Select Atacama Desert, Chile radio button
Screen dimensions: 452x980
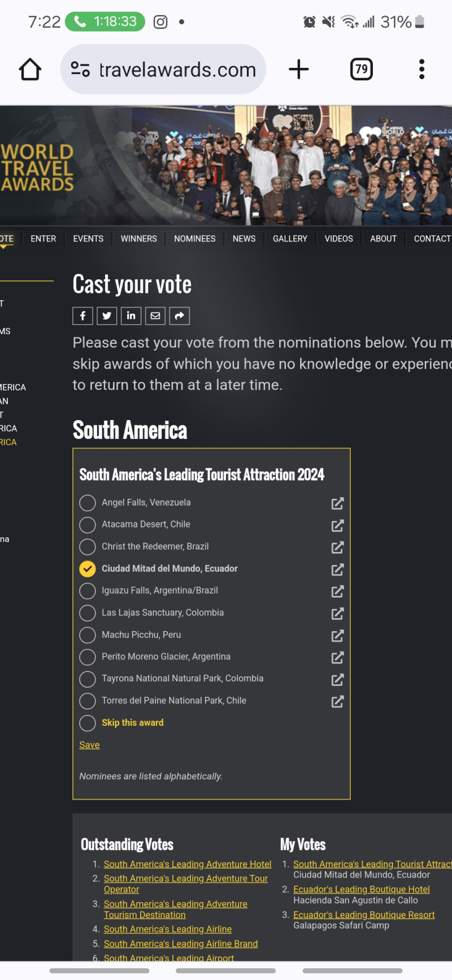88,525
